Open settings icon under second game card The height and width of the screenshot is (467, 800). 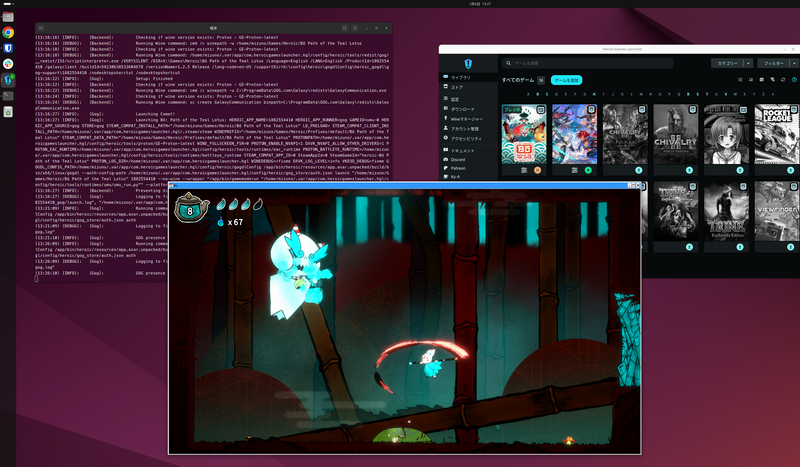(x=574, y=170)
